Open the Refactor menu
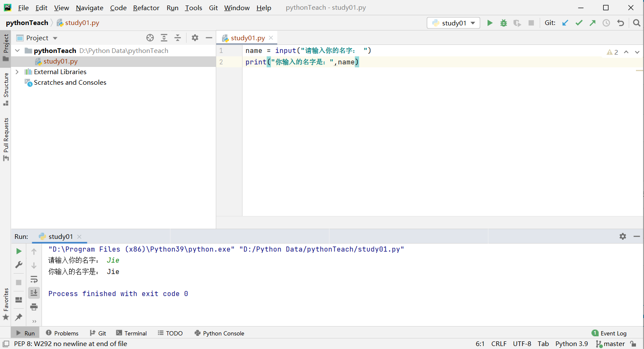 [x=146, y=8]
